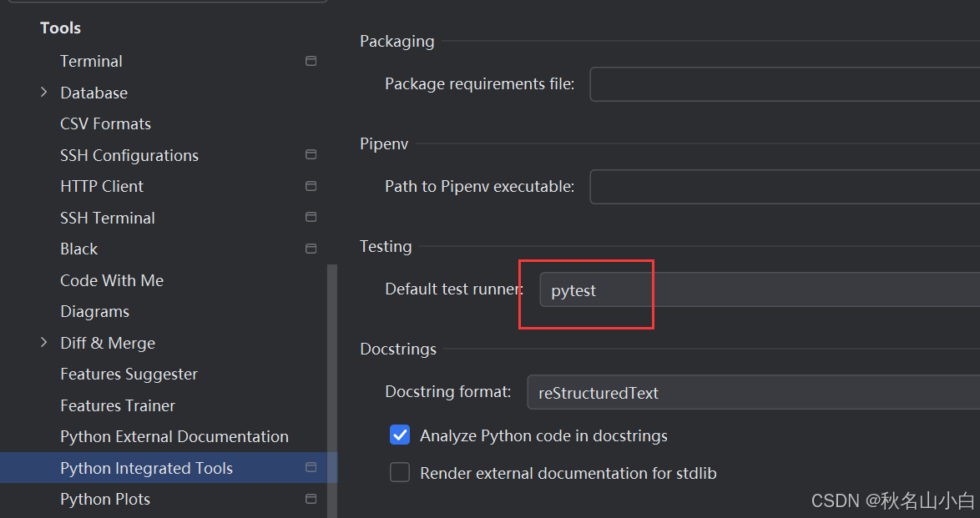Open the Default test runner dropdown
The height and width of the screenshot is (518, 980).
[760, 290]
